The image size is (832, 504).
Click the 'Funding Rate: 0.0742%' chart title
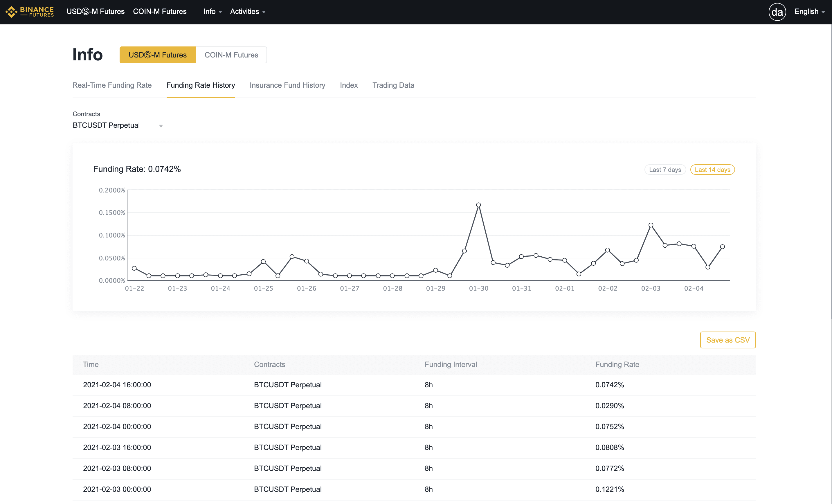137,169
